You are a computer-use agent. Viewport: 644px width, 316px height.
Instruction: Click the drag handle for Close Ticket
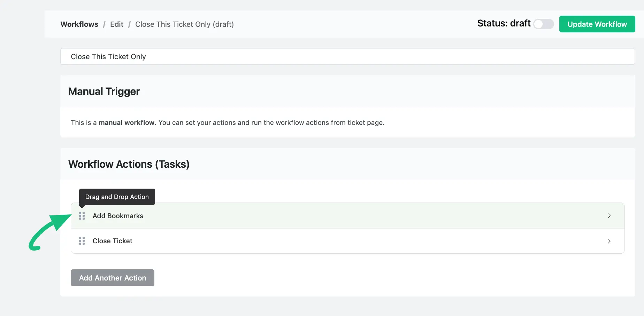point(82,241)
